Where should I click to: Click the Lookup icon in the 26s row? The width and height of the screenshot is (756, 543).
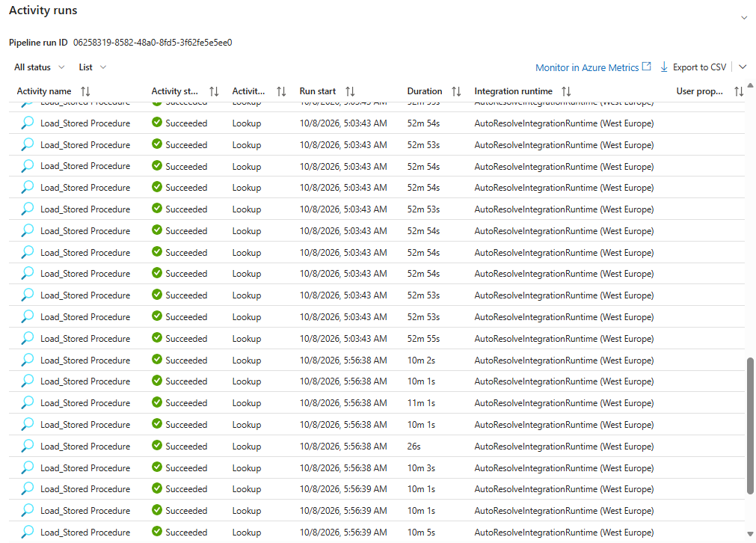pos(28,446)
